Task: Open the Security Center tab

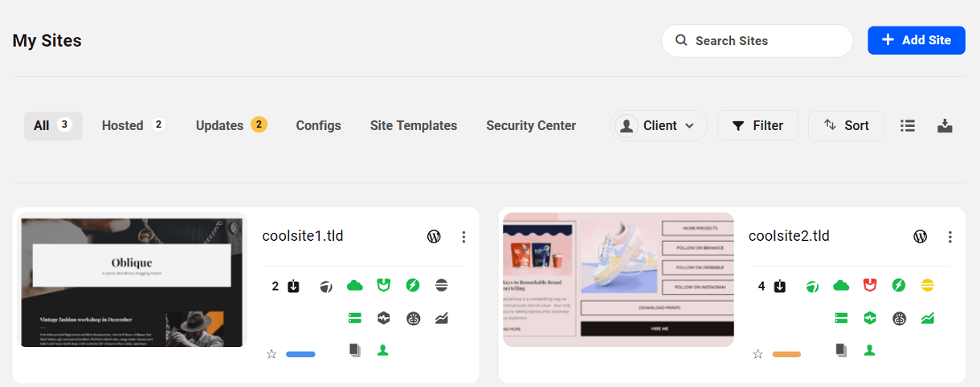Action: coord(531,126)
